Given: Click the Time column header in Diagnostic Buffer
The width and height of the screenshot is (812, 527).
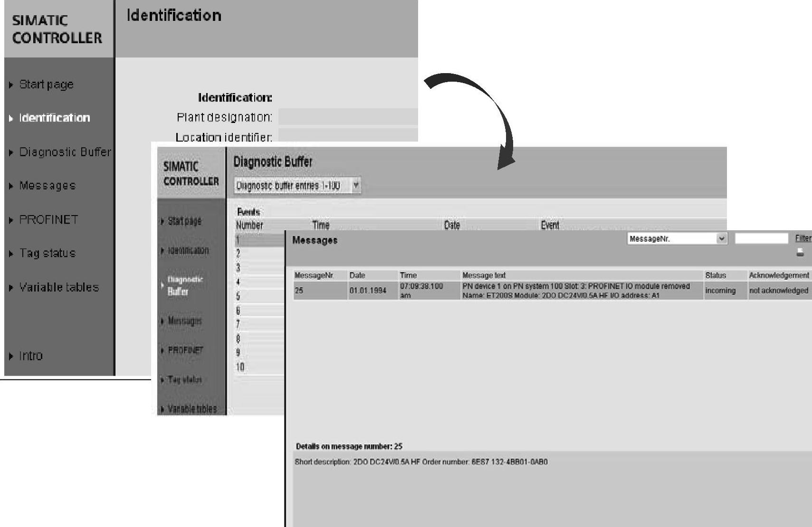Looking at the screenshot, I should pos(321,225).
